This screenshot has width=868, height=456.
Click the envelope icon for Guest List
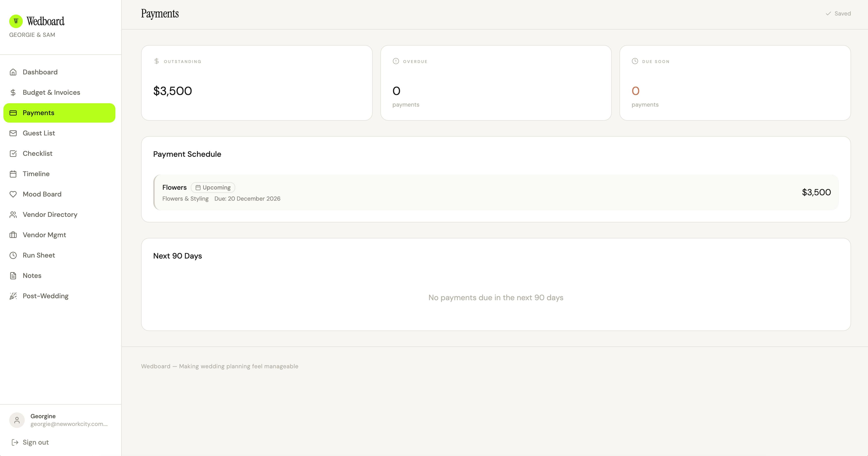click(13, 133)
